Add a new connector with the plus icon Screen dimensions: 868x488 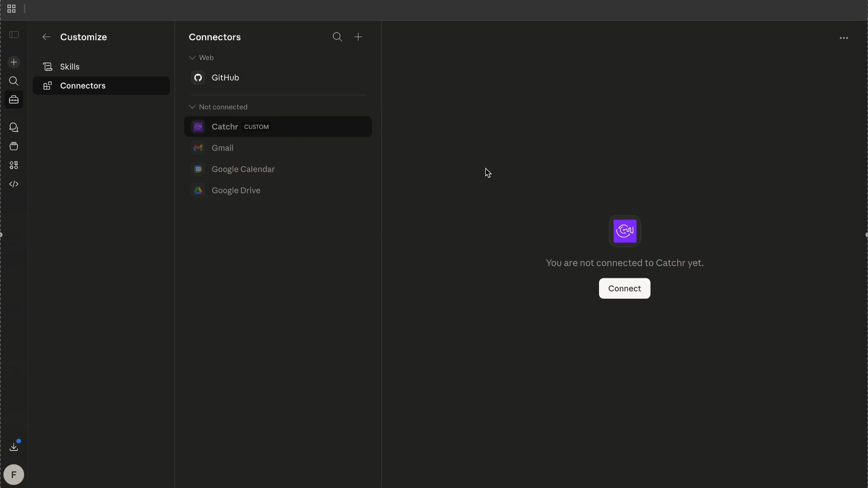359,37
